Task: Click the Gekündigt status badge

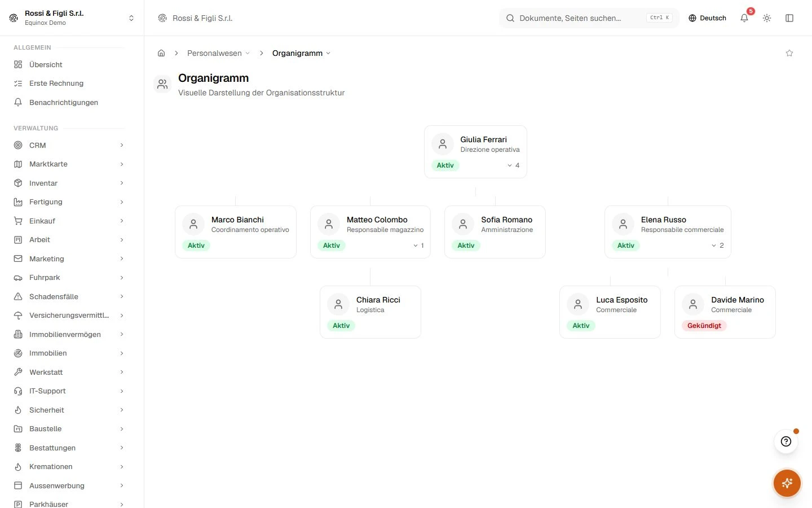Action: tap(704, 326)
